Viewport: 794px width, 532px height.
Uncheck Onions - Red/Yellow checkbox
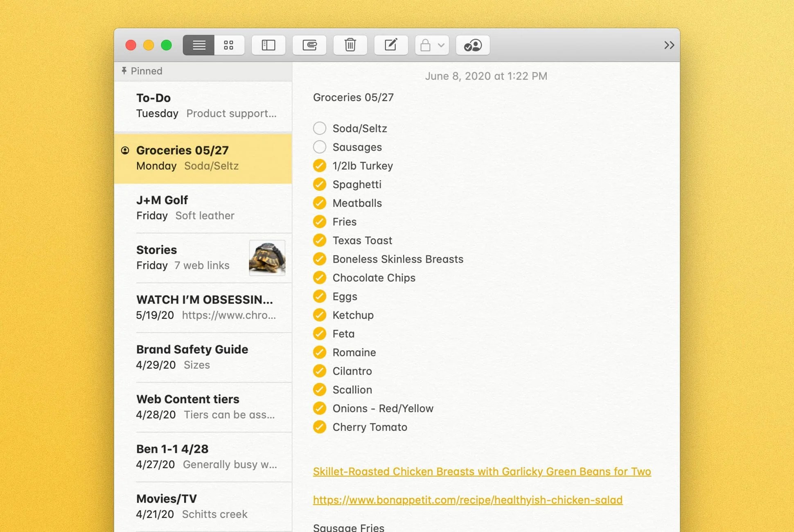click(320, 408)
